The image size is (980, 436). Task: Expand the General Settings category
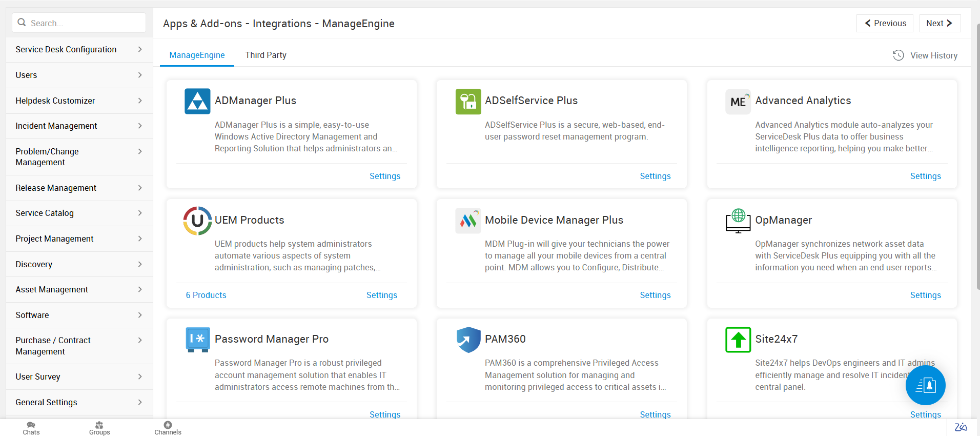coord(79,403)
